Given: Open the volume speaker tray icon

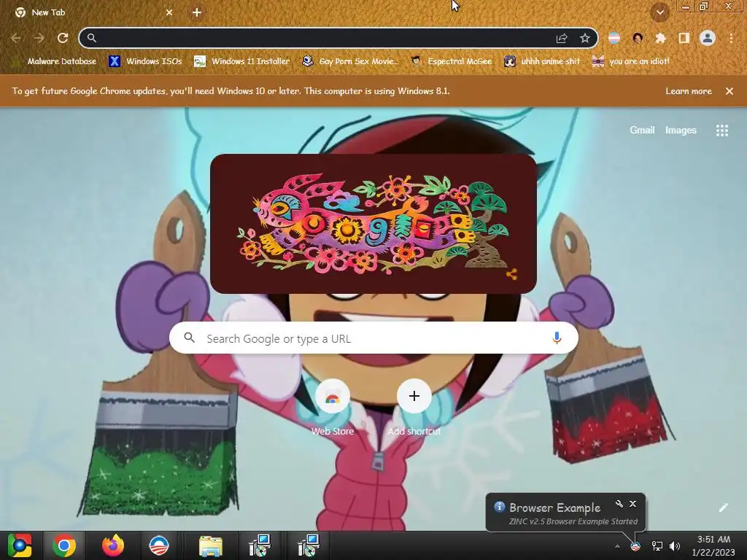Looking at the screenshot, I should [675, 546].
